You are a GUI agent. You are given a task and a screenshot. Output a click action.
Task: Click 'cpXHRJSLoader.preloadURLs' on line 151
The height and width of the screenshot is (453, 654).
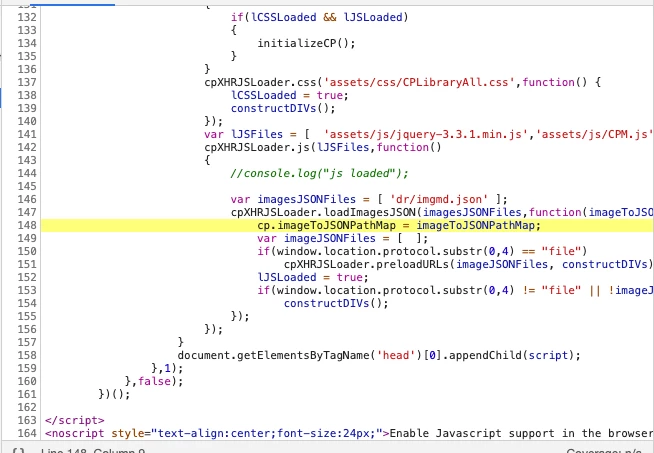click(367, 264)
